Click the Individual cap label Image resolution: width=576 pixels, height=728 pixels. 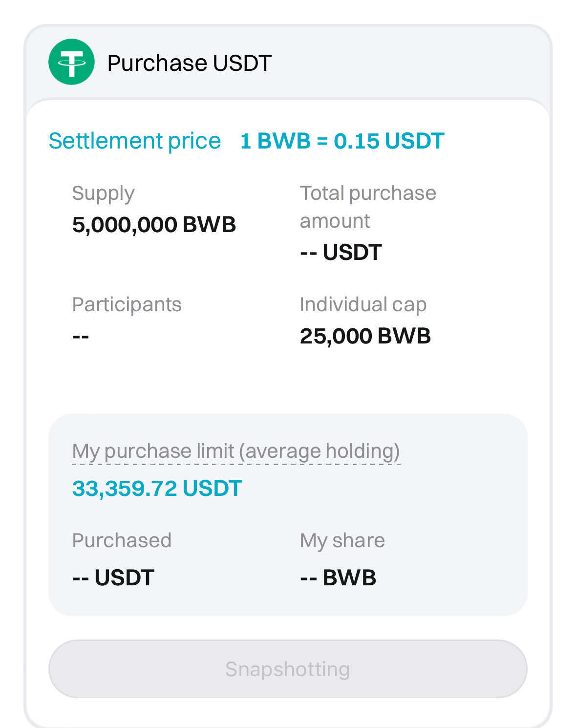(363, 304)
